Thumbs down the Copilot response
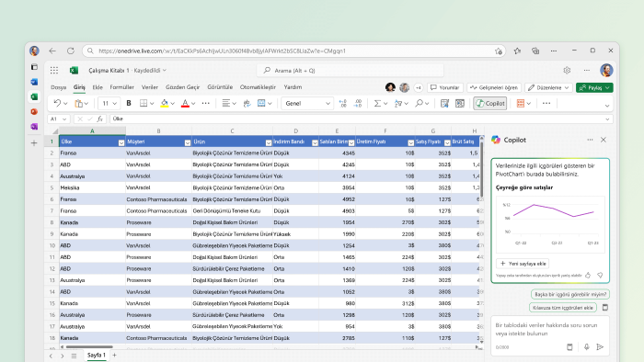Image resolution: width=644 pixels, height=362 pixels. pos(600,276)
